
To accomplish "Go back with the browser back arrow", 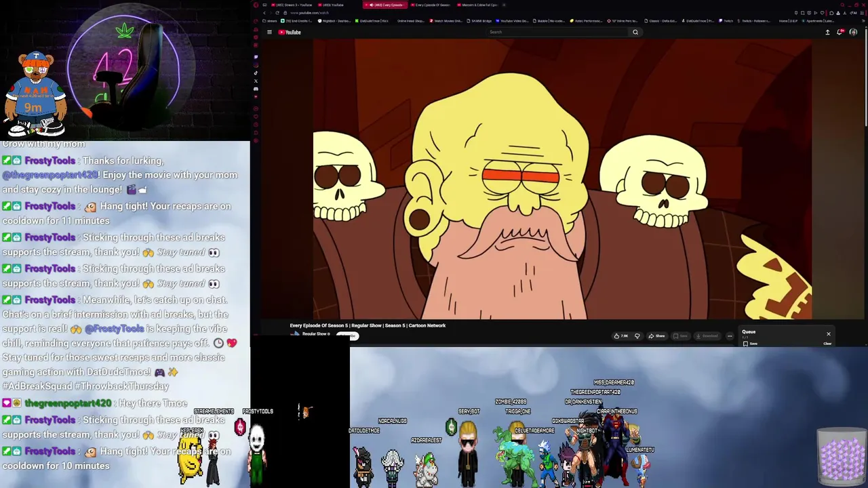I will (x=264, y=13).
